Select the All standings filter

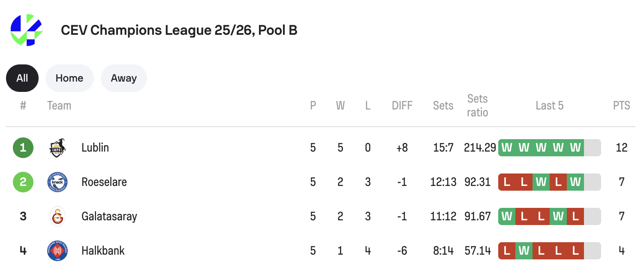click(x=22, y=78)
